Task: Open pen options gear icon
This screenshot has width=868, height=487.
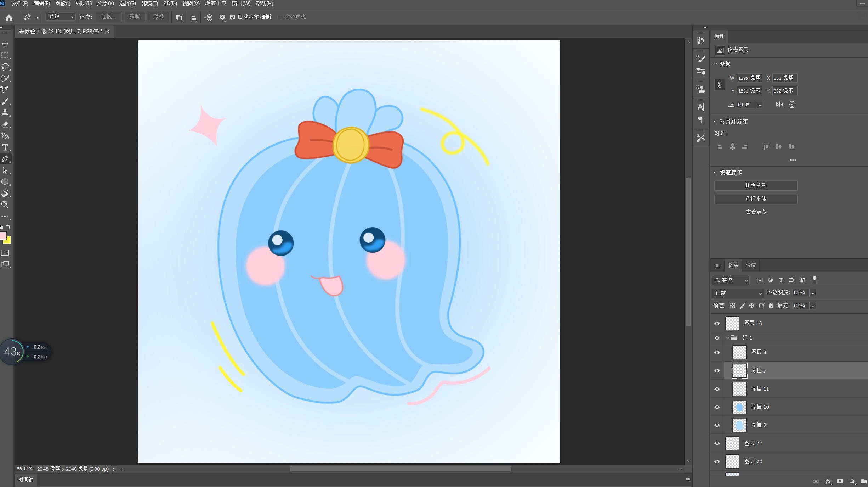Action: tap(222, 17)
